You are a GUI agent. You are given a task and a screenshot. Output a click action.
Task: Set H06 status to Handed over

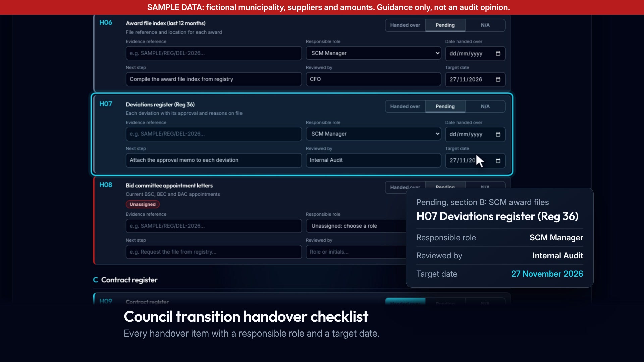tap(405, 25)
